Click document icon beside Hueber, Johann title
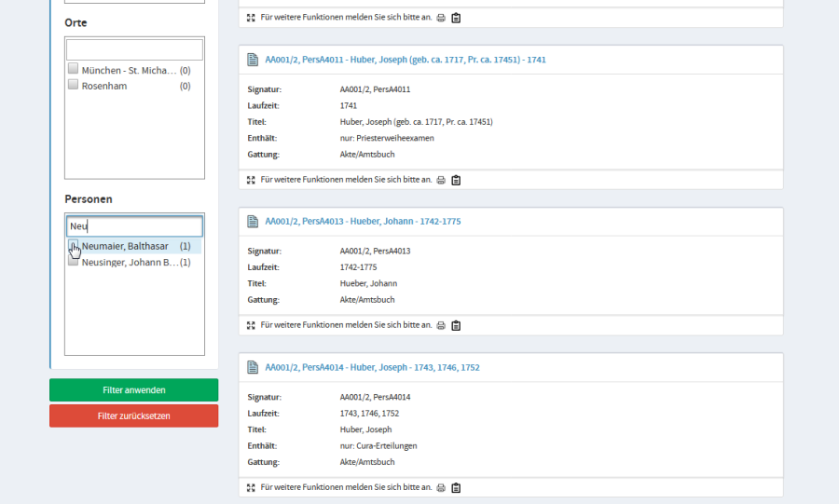 [252, 222]
